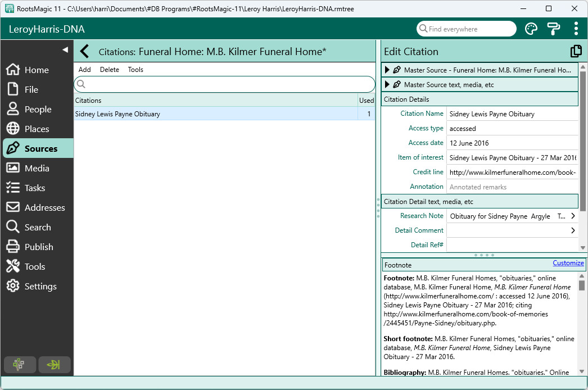Open the three-dot overflow menu
588x390 pixels.
click(576, 29)
